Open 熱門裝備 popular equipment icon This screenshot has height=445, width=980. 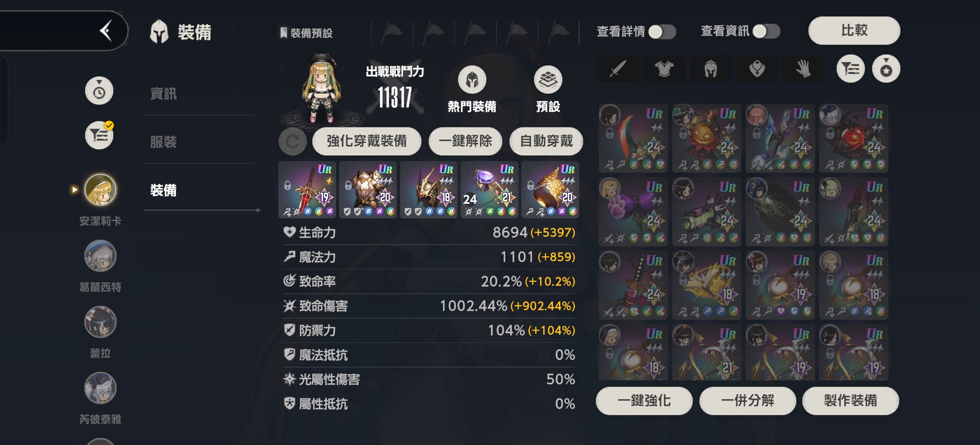472,80
